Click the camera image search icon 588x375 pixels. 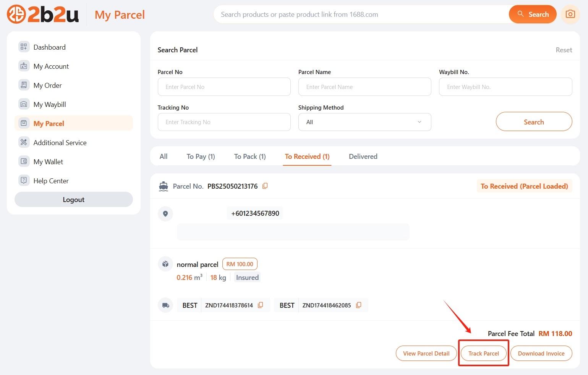(570, 14)
